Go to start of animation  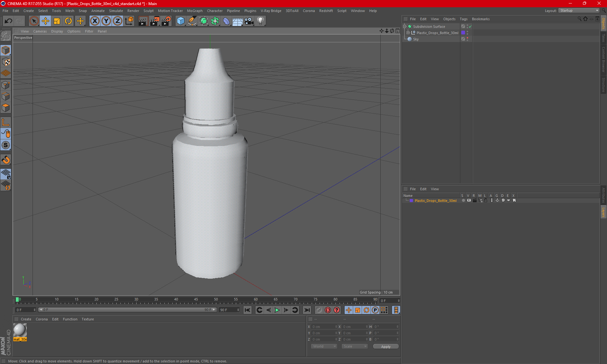[x=247, y=310]
